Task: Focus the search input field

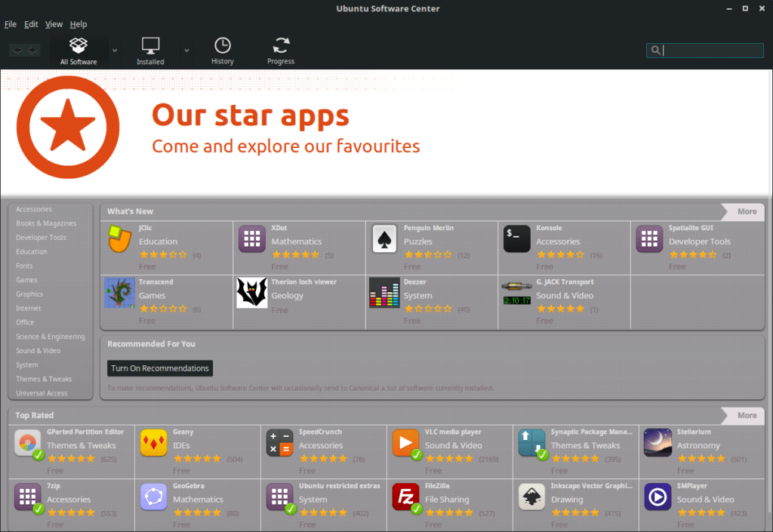Action: tap(705, 51)
